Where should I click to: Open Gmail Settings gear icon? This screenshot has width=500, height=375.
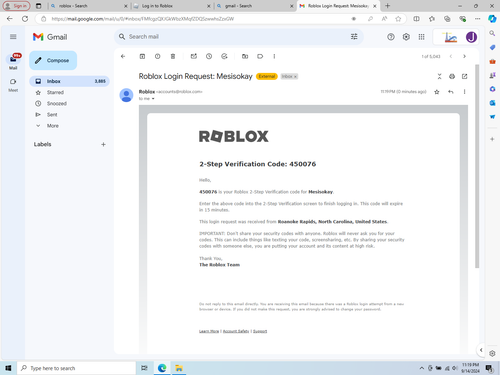click(x=406, y=37)
